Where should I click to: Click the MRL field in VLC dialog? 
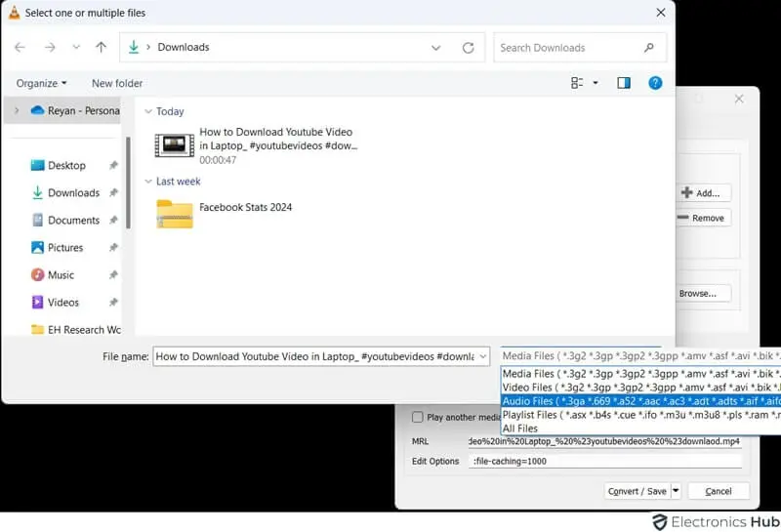(604, 441)
